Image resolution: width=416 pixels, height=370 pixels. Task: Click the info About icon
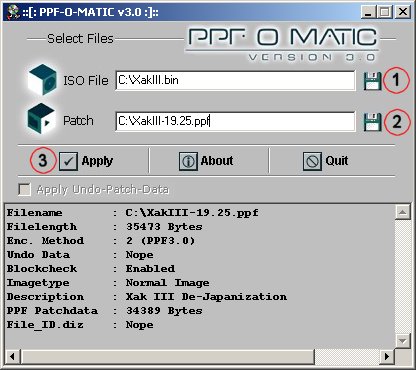pyautogui.click(x=188, y=161)
